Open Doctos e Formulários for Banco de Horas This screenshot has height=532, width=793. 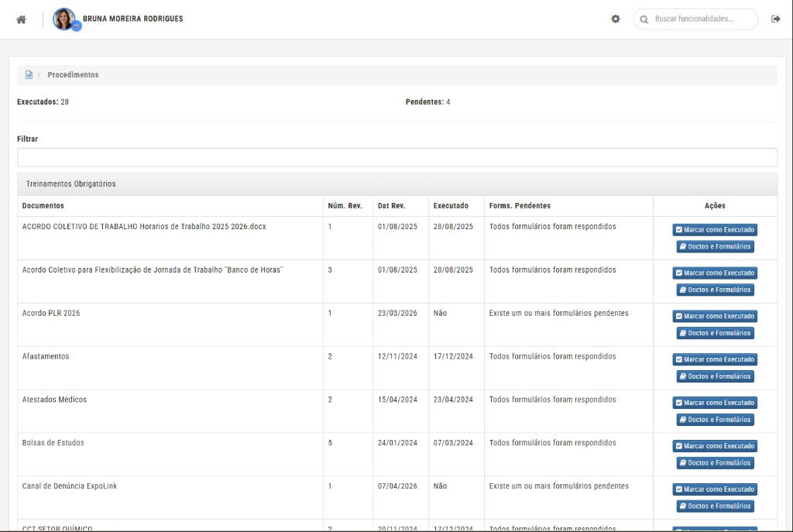click(715, 290)
